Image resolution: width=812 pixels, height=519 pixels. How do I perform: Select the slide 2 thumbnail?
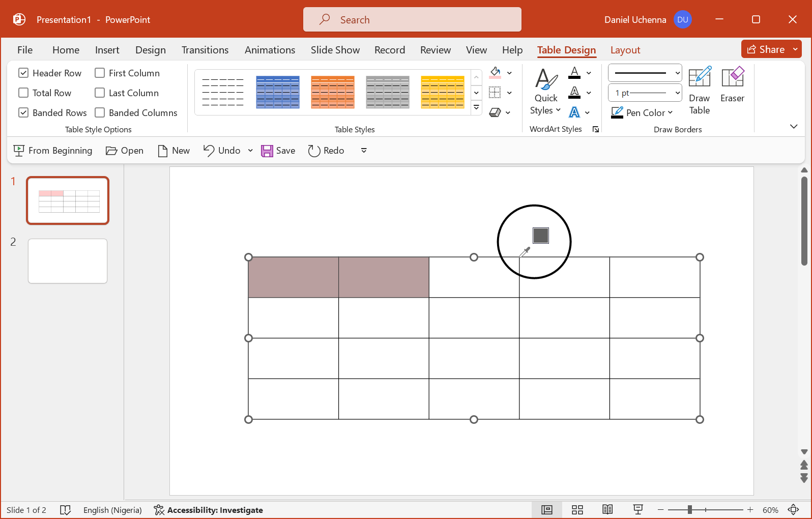tap(68, 261)
